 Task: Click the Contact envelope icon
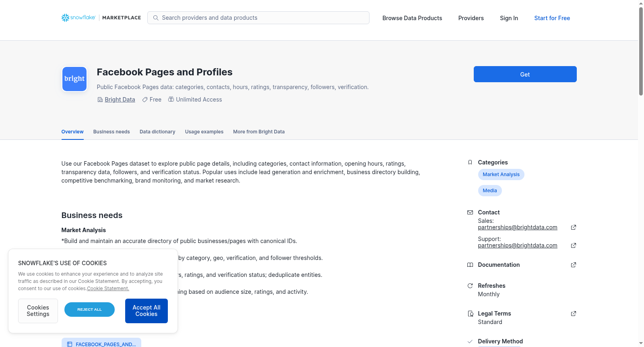pyautogui.click(x=470, y=212)
